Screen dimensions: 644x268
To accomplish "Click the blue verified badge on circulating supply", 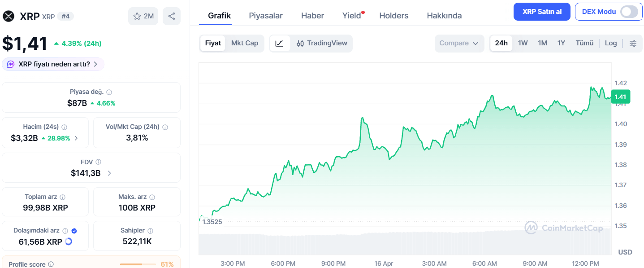I will coord(74,231).
